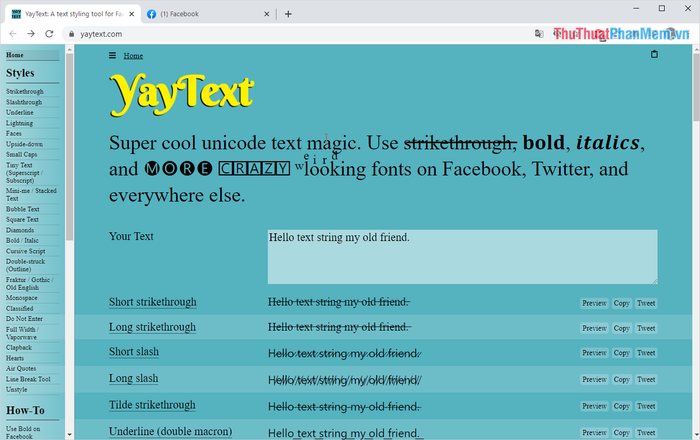Click the YayText logo
Image resolution: width=700 pixels, height=440 pixels.
click(182, 95)
